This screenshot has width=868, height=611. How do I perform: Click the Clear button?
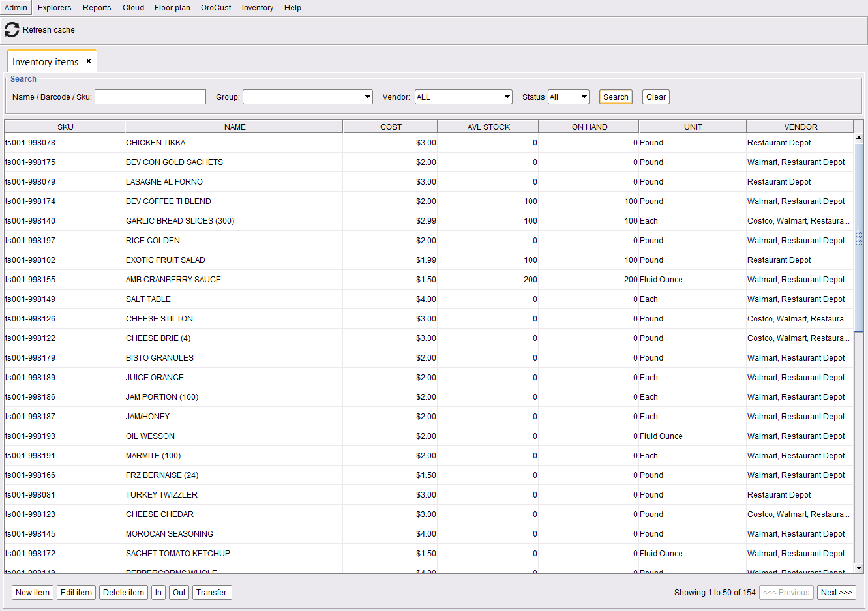656,97
